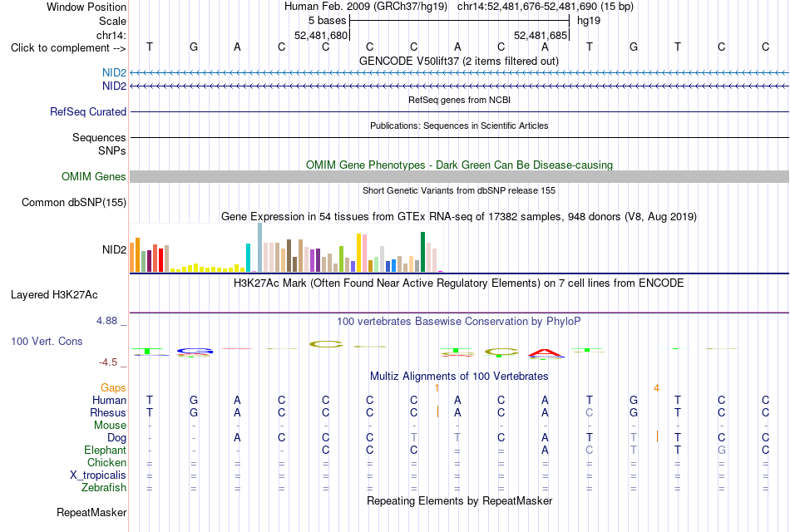Viewport: 790px width, 532px height.
Task: Open the Sequences track label
Action: click(x=99, y=137)
